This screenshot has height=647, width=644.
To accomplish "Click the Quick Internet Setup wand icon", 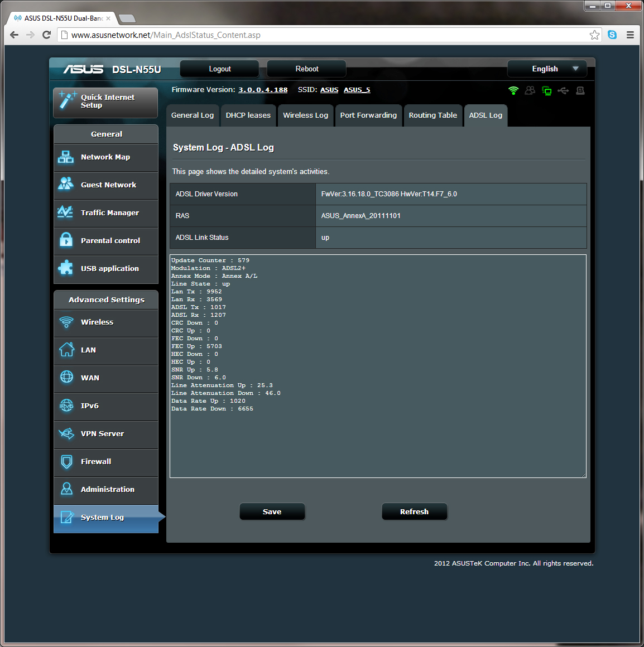I will click(x=68, y=100).
